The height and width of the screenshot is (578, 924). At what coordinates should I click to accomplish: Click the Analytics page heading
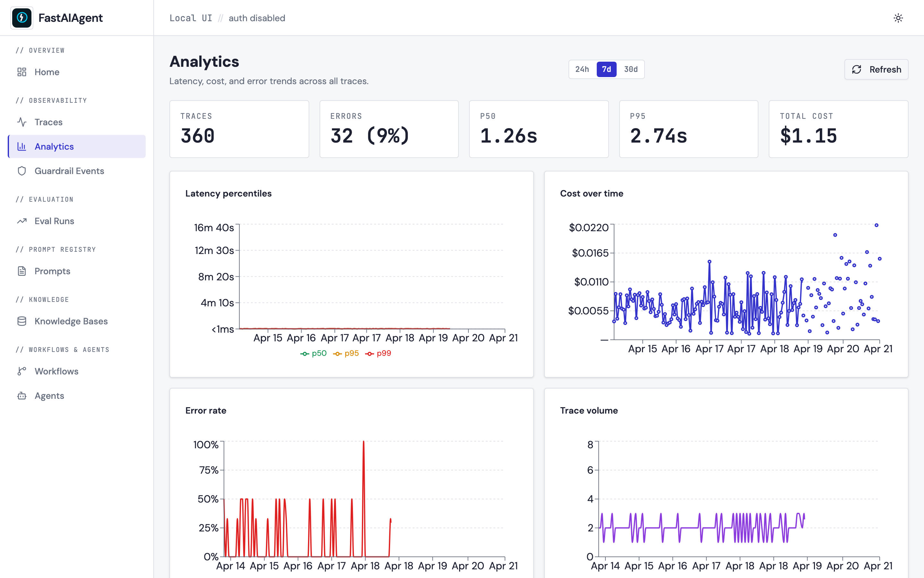pyautogui.click(x=204, y=62)
